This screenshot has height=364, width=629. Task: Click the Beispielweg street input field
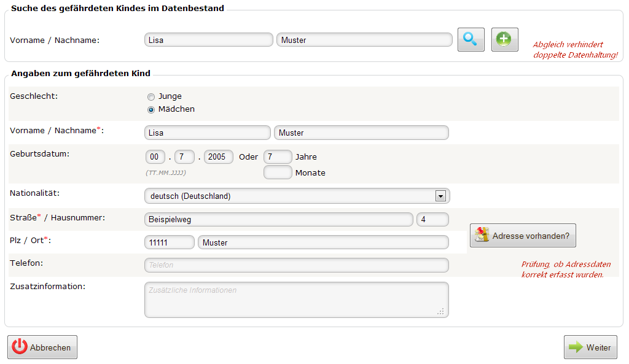coord(278,219)
